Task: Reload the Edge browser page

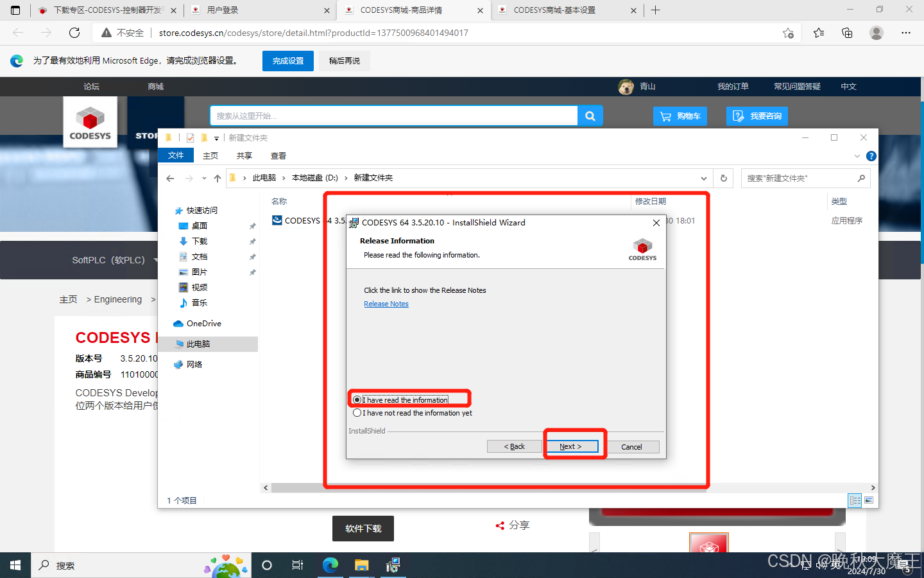Action: coord(74,33)
